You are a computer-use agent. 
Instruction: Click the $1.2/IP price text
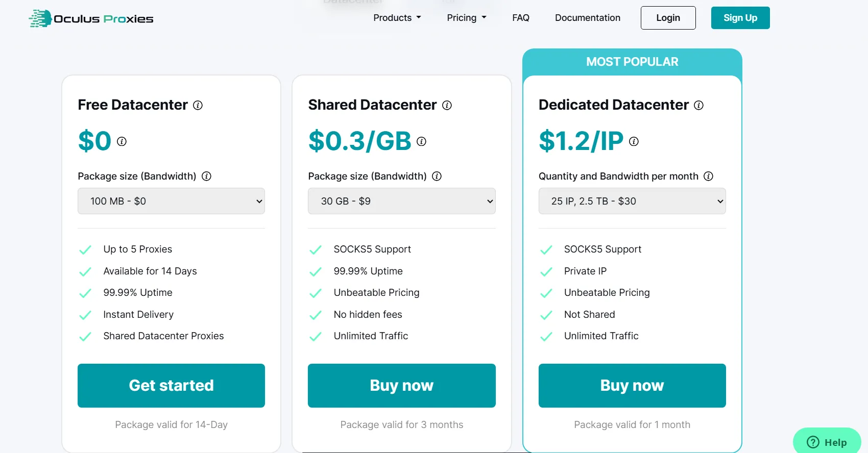[581, 141]
